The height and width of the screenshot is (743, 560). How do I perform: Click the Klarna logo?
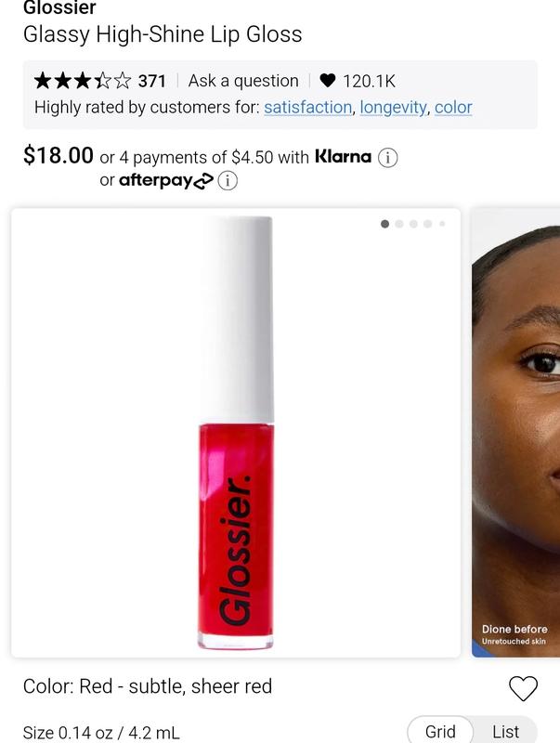click(343, 156)
